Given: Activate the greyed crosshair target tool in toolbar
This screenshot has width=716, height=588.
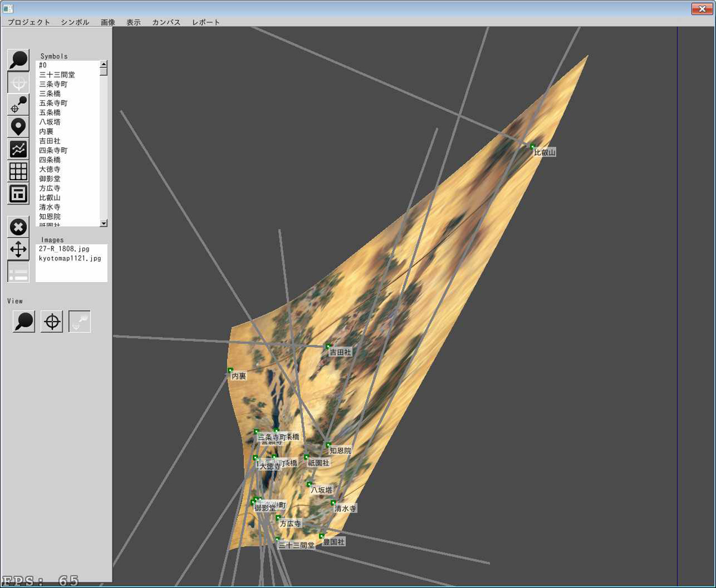Looking at the screenshot, I should (x=18, y=82).
